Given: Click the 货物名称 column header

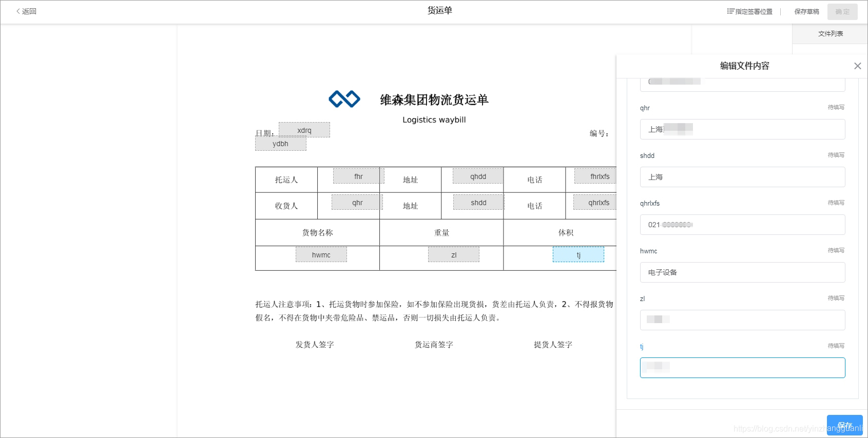Looking at the screenshot, I should (x=318, y=232).
